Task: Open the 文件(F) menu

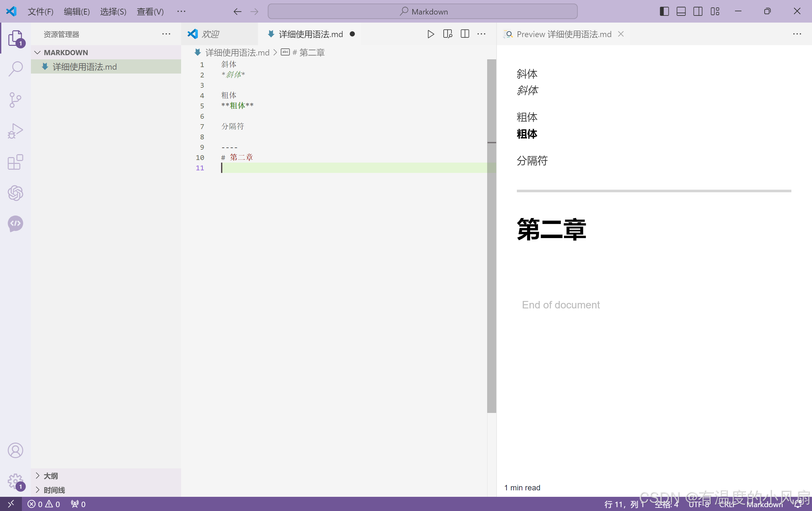Action: [41, 12]
